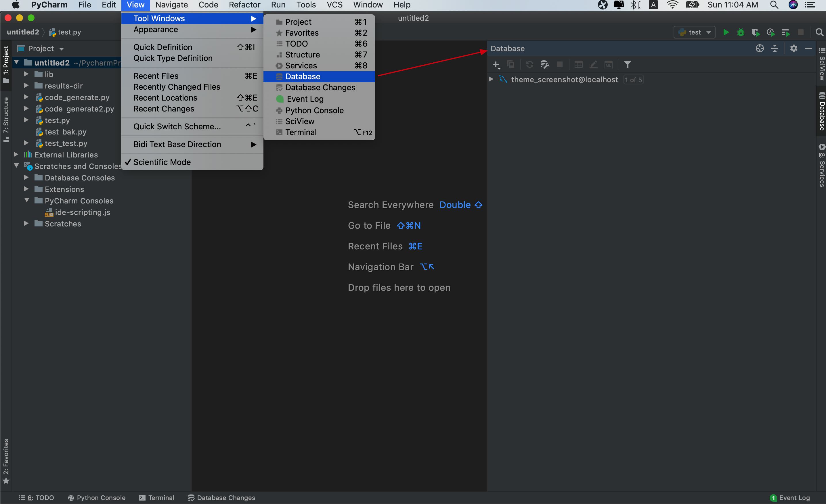Open Database Changes bottom bar button
Screen dimensions: 826x504
[221, 498]
